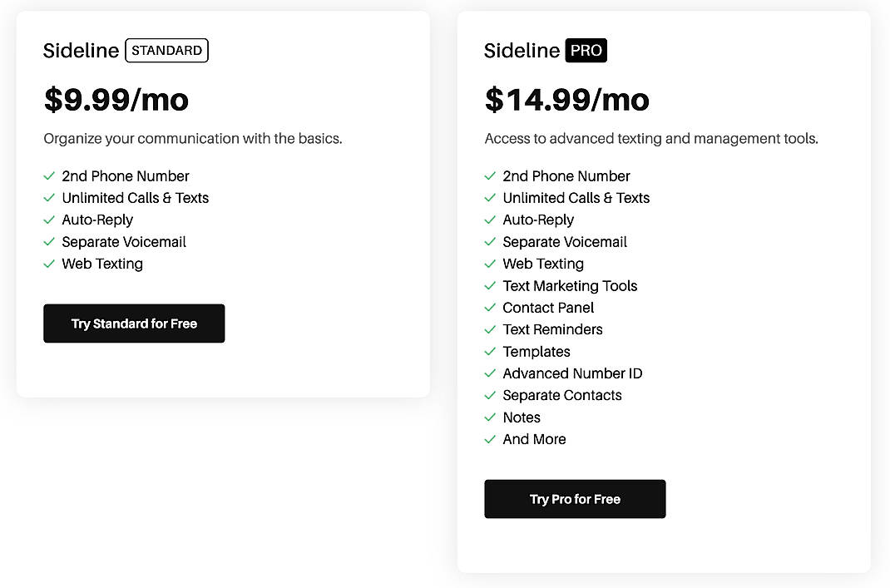The image size is (890, 588).
Task: Click the Sideline heading on the Pro card
Action: pyautogui.click(x=522, y=51)
